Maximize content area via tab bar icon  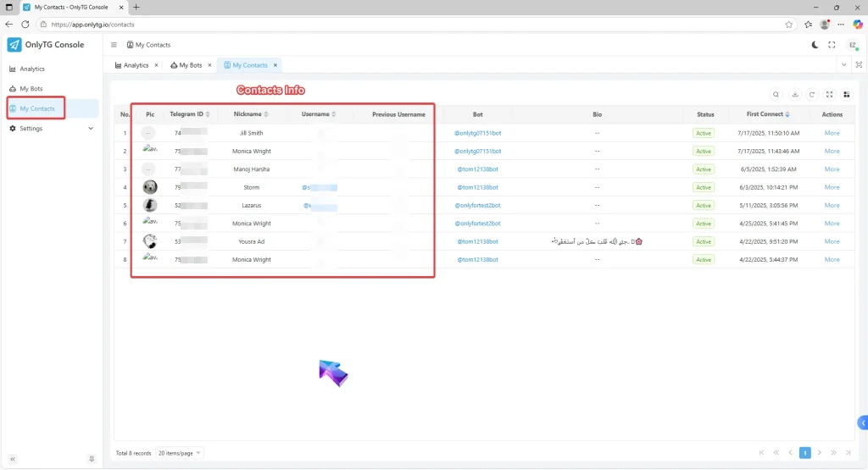859,64
